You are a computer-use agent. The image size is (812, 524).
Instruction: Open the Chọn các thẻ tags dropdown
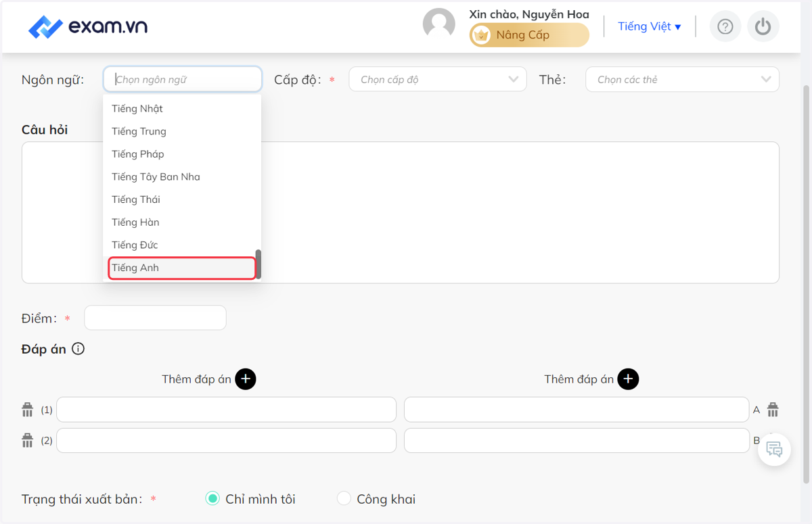682,79
